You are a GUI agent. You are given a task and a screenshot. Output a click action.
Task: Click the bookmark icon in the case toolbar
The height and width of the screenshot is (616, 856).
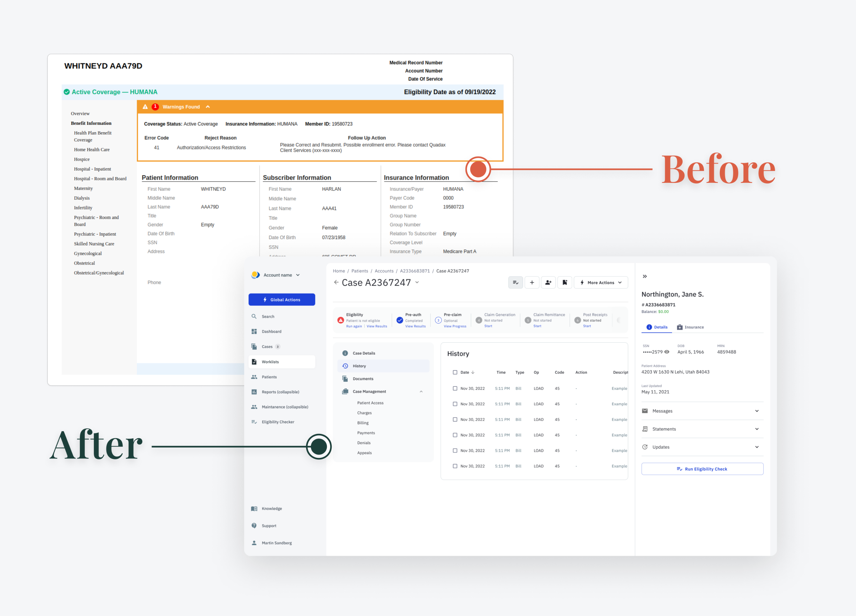564,282
